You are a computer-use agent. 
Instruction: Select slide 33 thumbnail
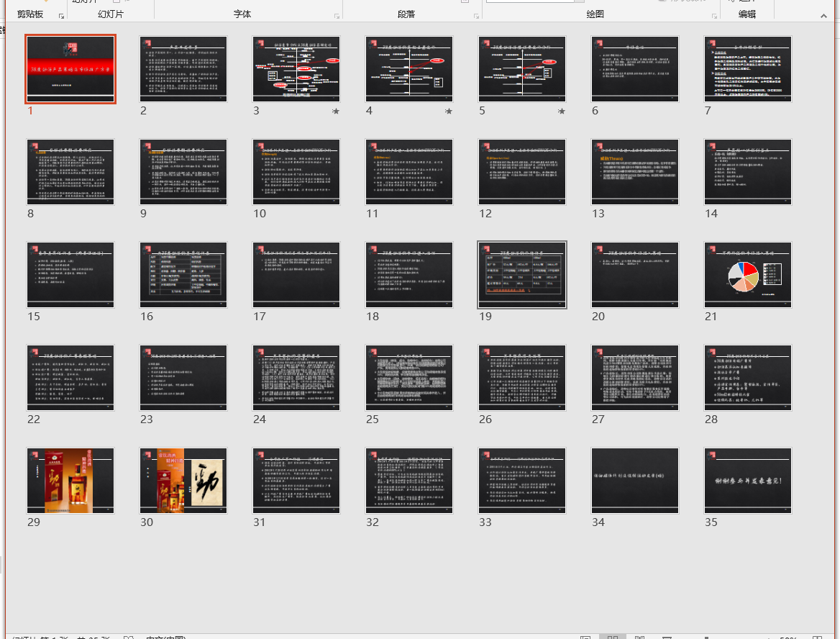(522, 481)
